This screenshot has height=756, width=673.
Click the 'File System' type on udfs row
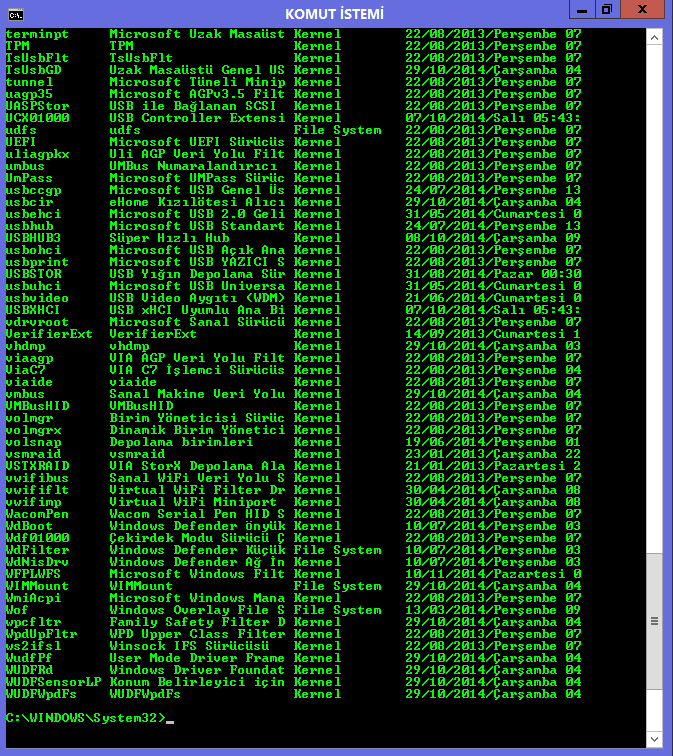(337, 130)
